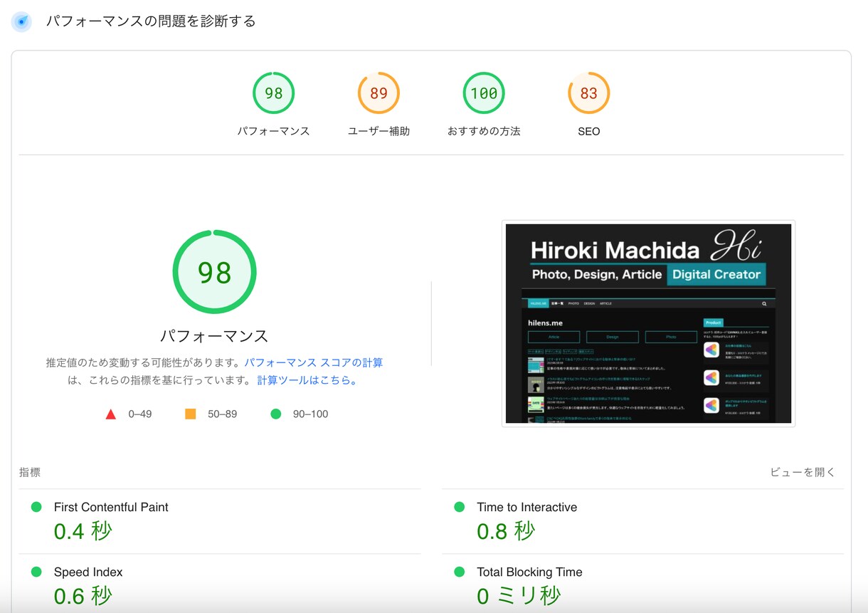868x613 pixels.
Task: Click the ユーザー補助 category label
Action: point(379,131)
